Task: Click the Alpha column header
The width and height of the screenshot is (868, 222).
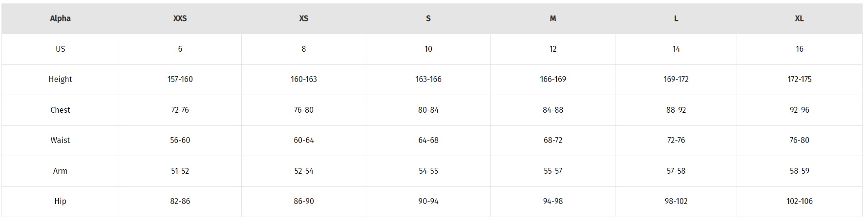Action: [60, 19]
